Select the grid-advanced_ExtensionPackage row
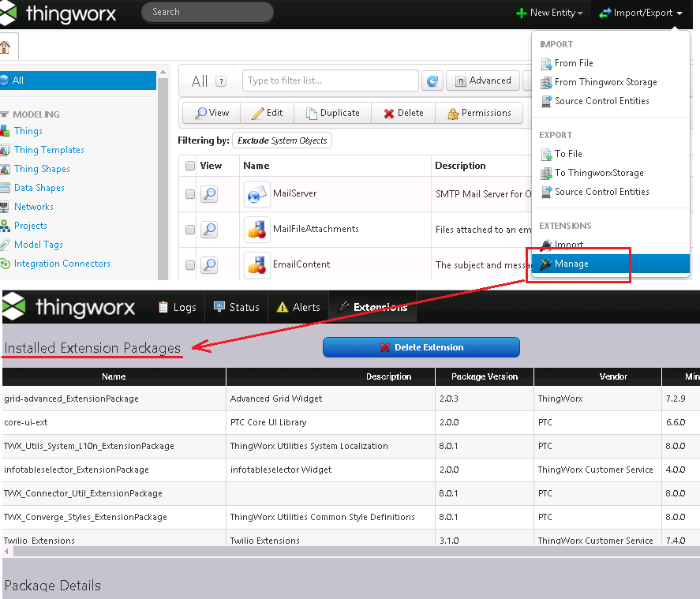 [351, 399]
